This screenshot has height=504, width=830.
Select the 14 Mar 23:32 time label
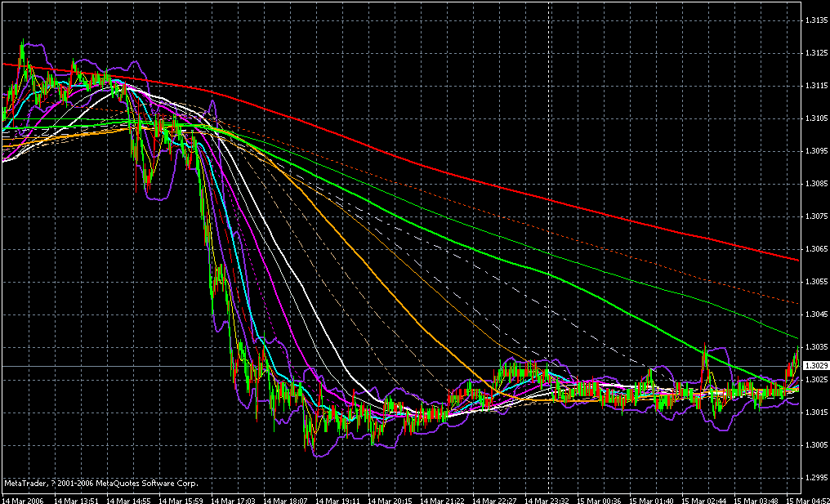click(545, 500)
